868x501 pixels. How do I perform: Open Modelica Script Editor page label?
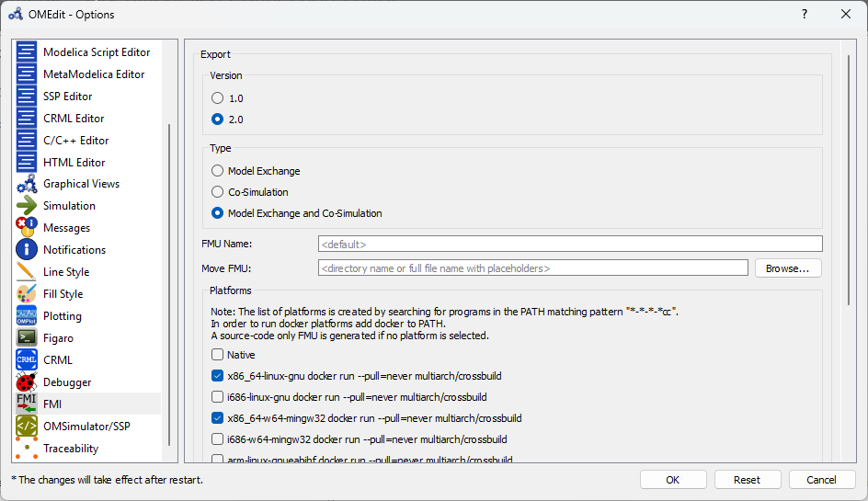click(97, 52)
